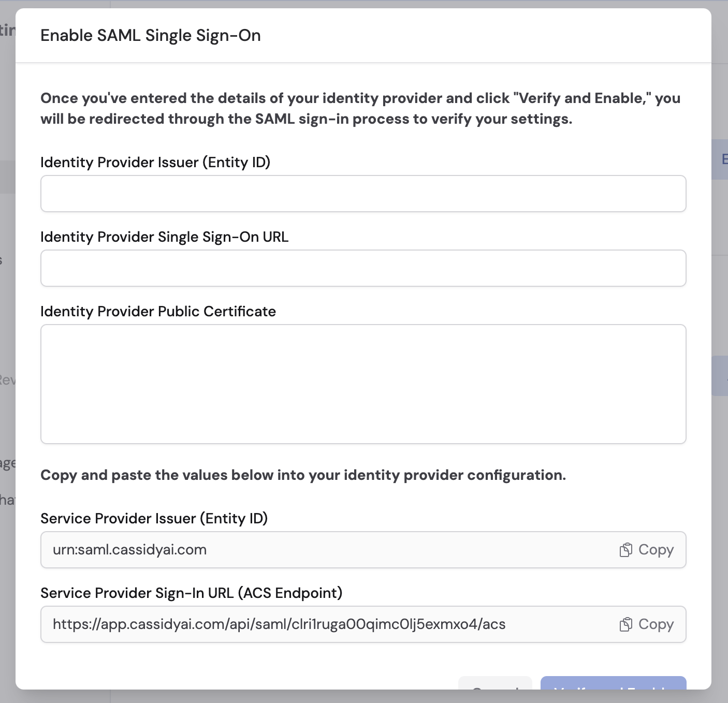Click the Service Provider Sign-In URL label
Image resolution: width=728 pixels, height=703 pixels.
192,593
